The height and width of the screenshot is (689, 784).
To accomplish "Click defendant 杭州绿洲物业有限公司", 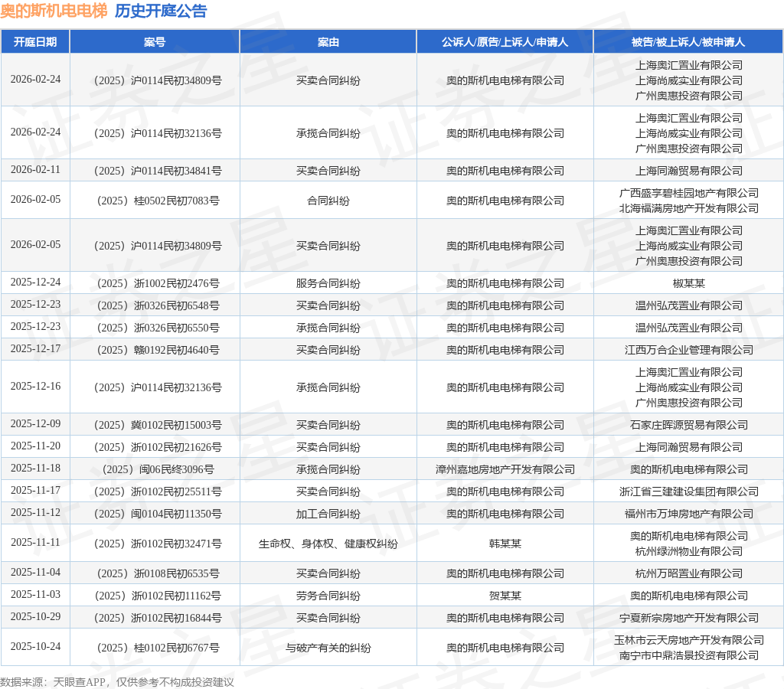I will pyautogui.click(x=688, y=551).
